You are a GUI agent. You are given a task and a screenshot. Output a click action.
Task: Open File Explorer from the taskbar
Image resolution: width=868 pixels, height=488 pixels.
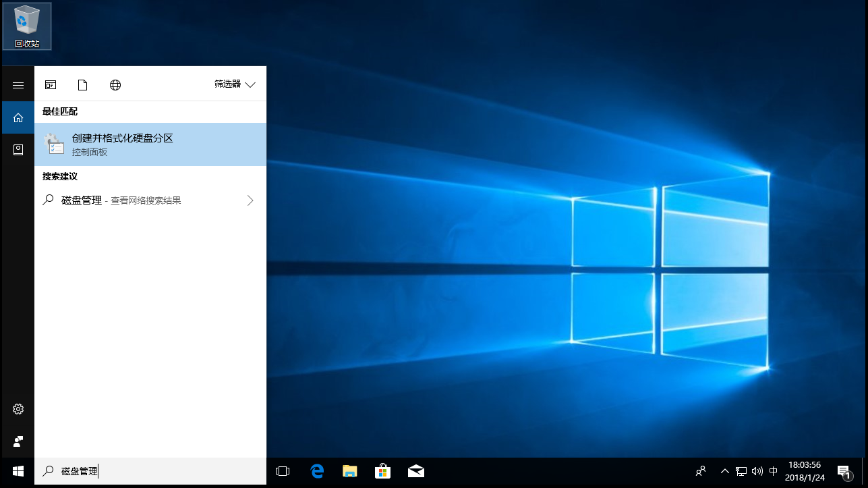pos(349,472)
